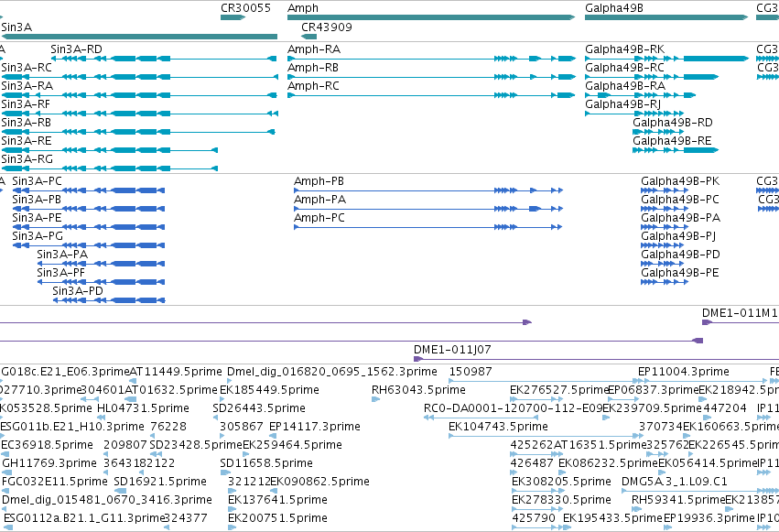Select the DME1-011M1 clone label

click(740, 313)
